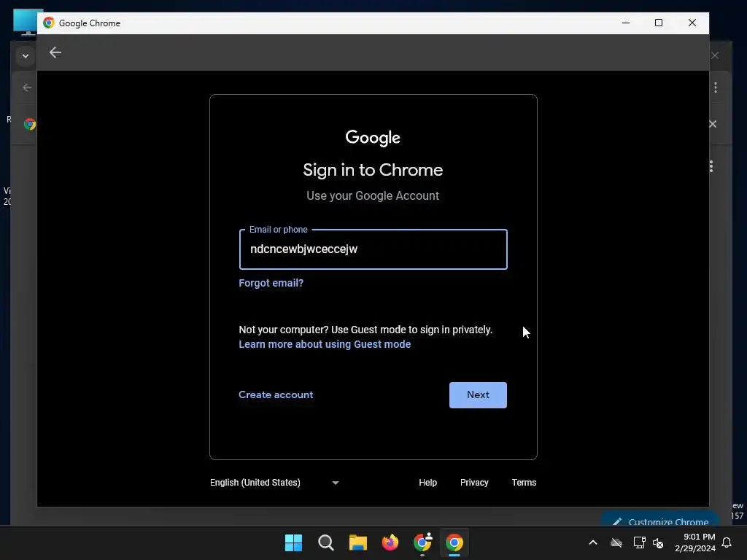Viewport: 747px width, 560px height.
Task: Open the 9:01 PM clock and date
Action: [695, 542]
